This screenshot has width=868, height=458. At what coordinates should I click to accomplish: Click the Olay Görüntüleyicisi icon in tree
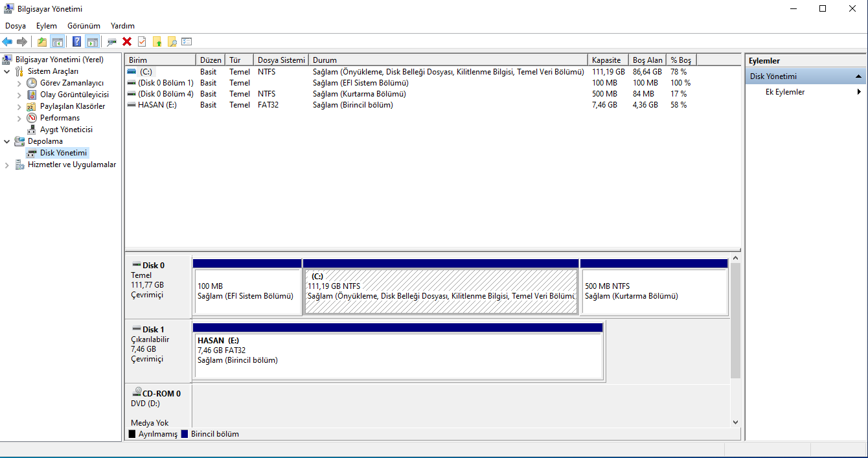[x=32, y=95]
